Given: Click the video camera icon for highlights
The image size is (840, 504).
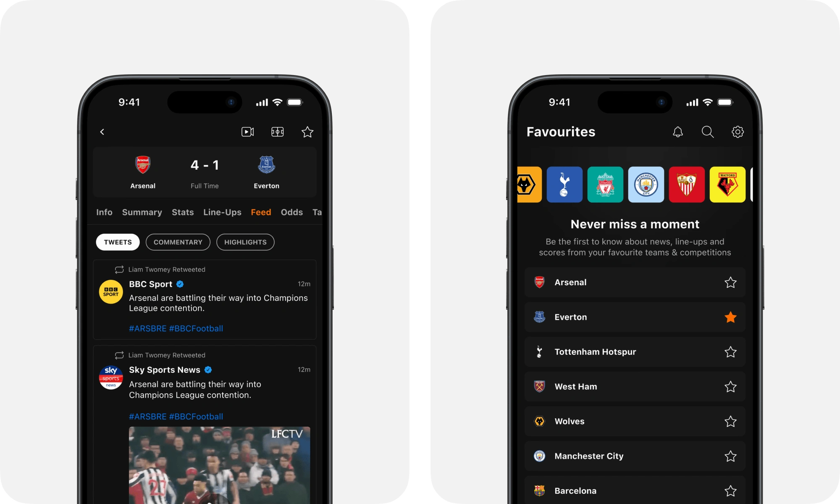Looking at the screenshot, I should click(248, 132).
